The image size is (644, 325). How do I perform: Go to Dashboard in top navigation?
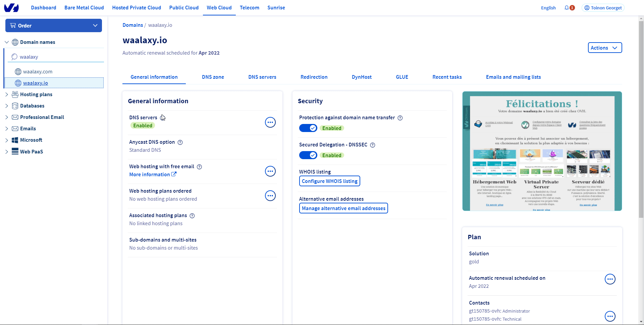[44, 8]
